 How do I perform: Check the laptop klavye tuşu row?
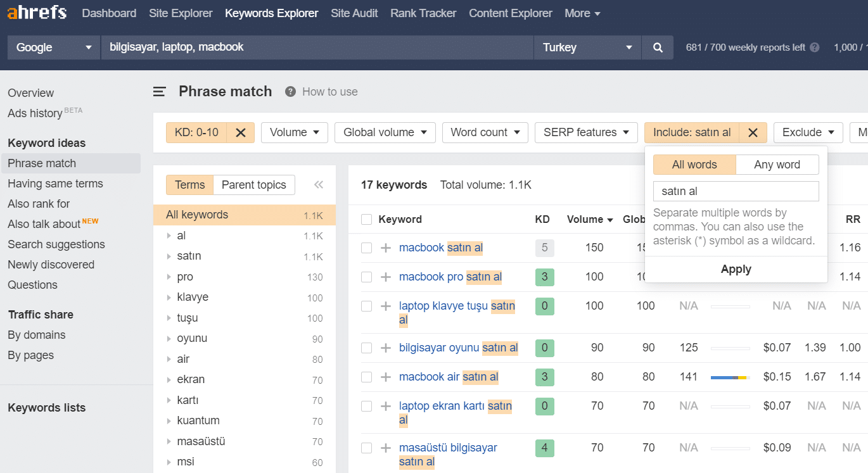[x=366, y=306]
